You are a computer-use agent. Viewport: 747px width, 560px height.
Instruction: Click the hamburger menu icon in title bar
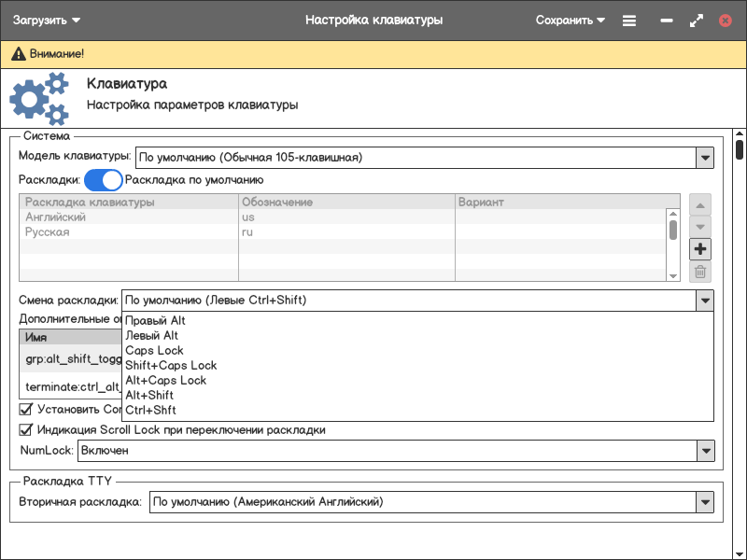tap(629, 20)
